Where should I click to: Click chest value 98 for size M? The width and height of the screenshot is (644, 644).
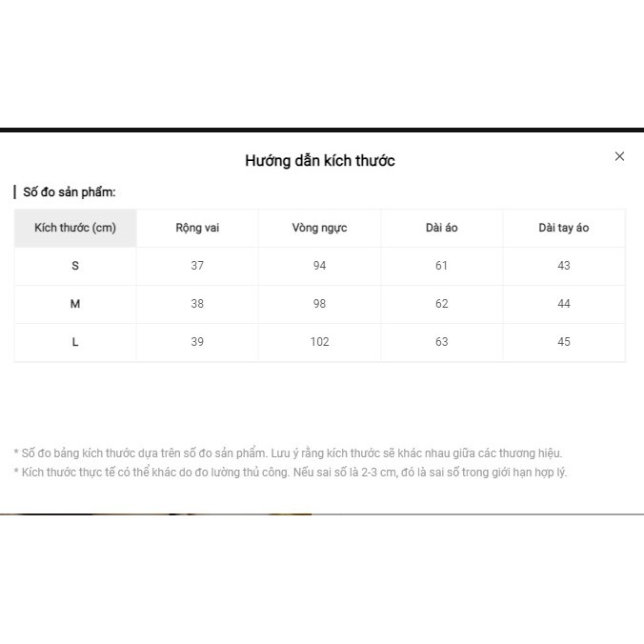click(x=319, y=304)
